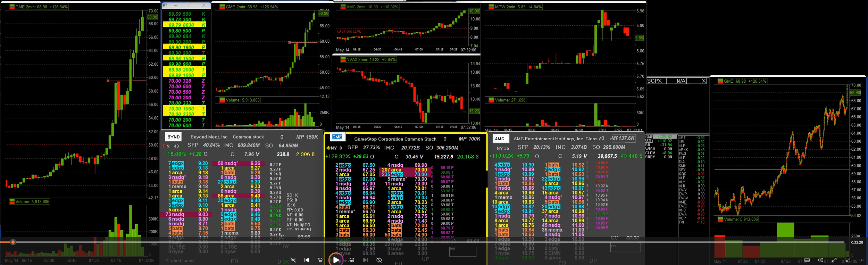The height and width of the screenshot is (265, 868).
Task: Click the 73 nsdq 9.03 bid in BYND Level 2
Action: 187,214
